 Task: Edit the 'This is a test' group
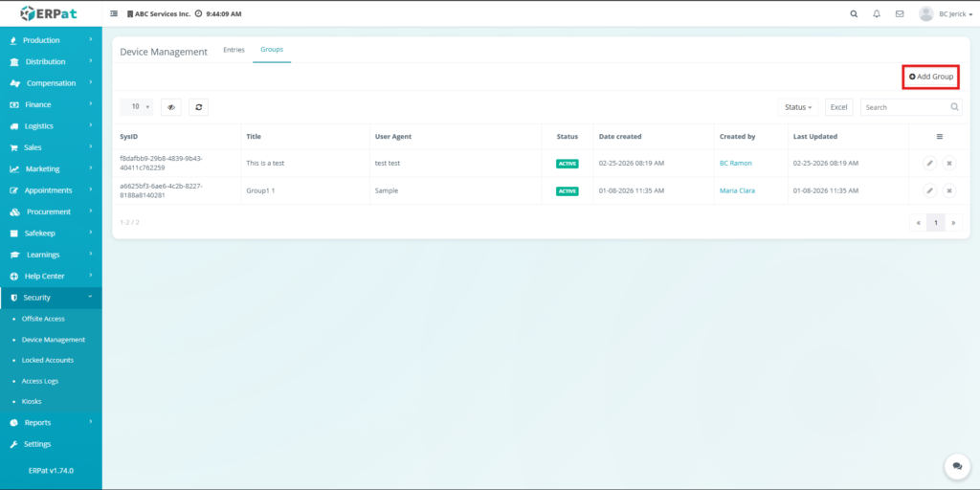pyautogui.click(x=929, y=164)
